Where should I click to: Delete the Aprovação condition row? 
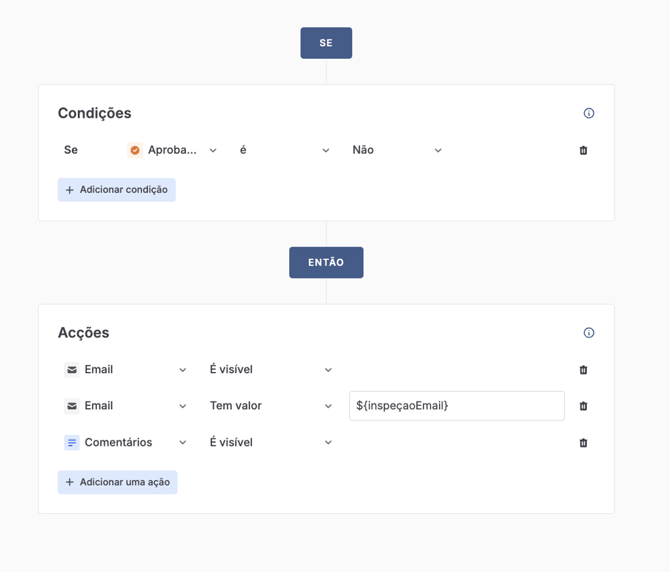tap(584, 150)
